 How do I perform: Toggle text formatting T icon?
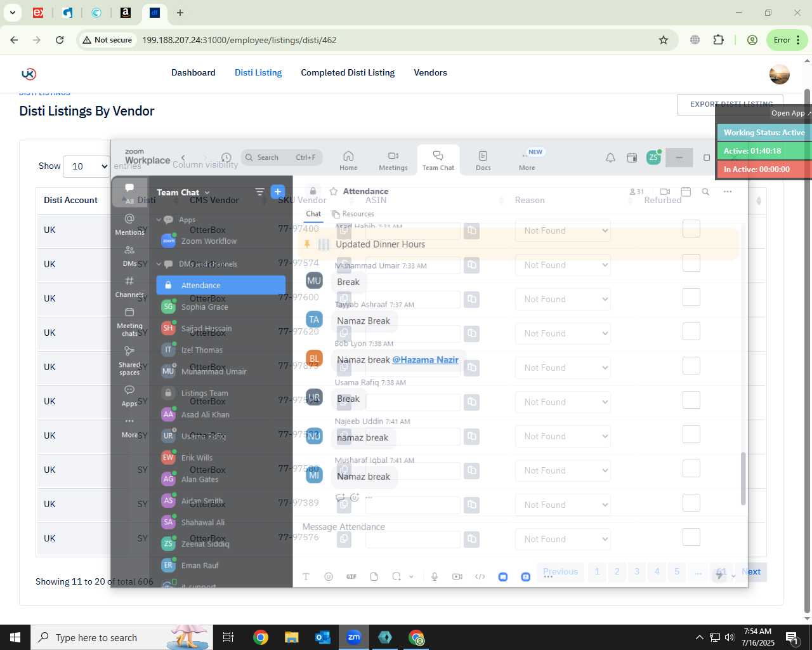306,576
